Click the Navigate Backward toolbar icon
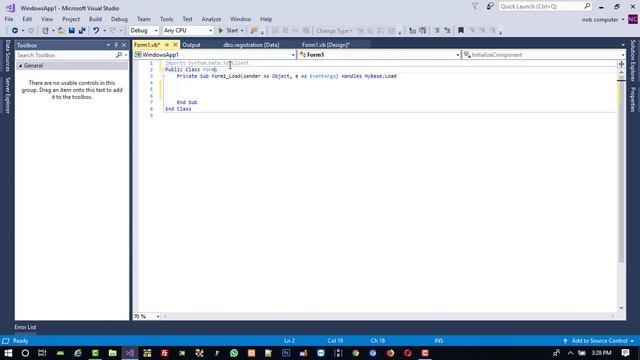The width and height of the screenshot is (640, 360). [x=15, y=31]
